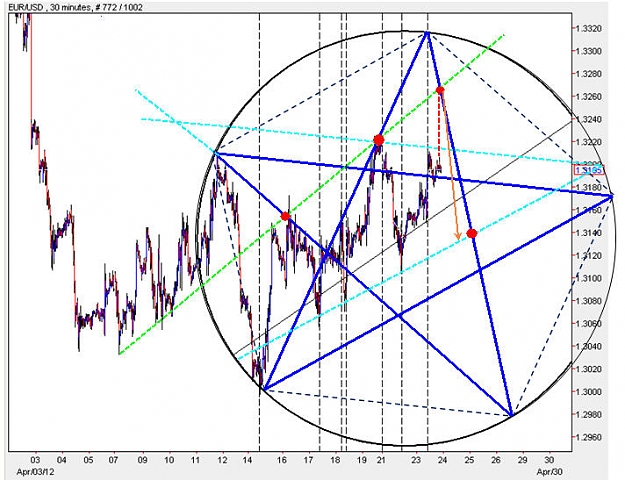Click the 1.3300 price axis label

coord(590,51)
